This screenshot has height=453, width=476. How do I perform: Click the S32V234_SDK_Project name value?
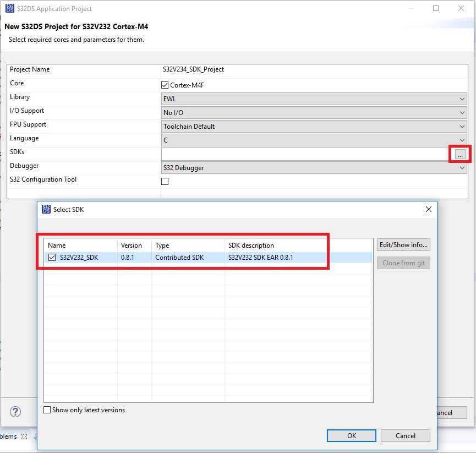(193, 69)
